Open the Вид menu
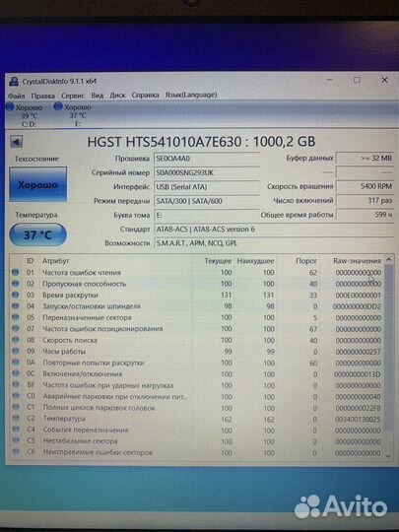This screenshot has height=532, width=399. click(x=97, y=96)
